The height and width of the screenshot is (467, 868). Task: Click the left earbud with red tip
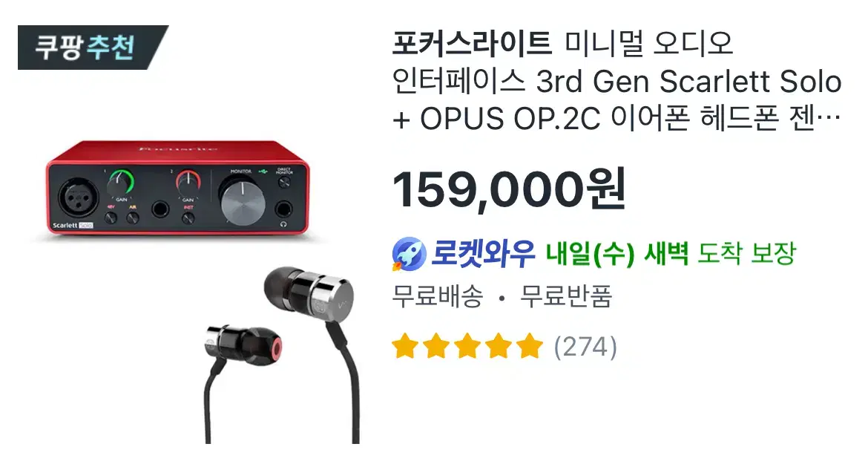(243, 344)
